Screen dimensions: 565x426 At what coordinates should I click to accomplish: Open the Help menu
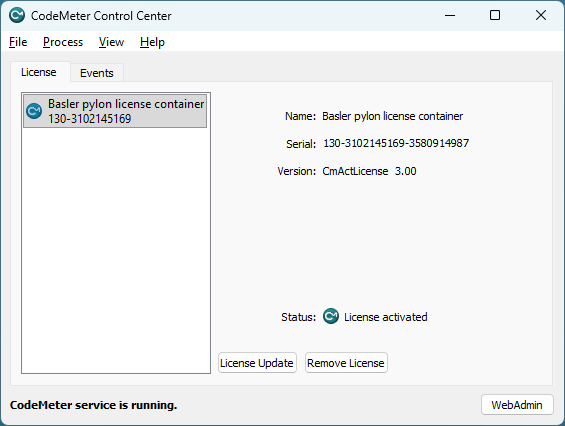pyautogui.click(x=152, y=42)
